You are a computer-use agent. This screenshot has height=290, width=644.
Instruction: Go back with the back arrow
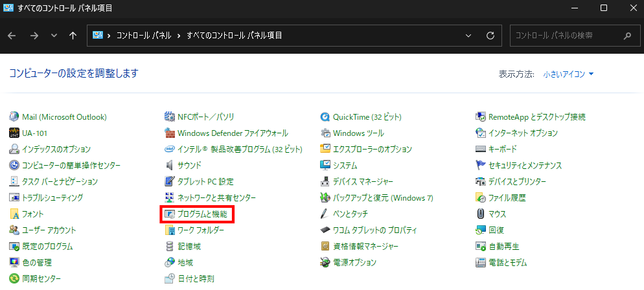click(12, 36)
